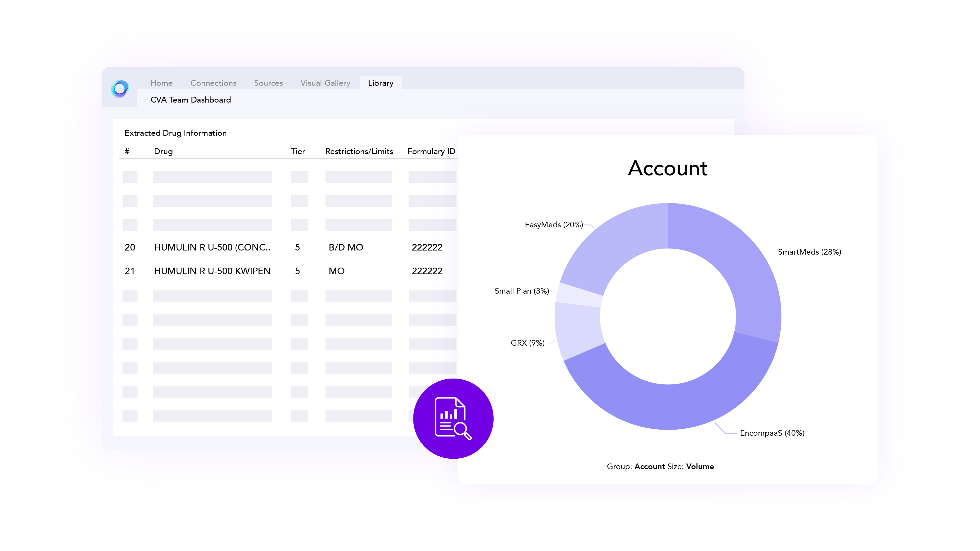Click the B/D MO restriction cell
Screen dimensions: 980x551
pos(346,247)
